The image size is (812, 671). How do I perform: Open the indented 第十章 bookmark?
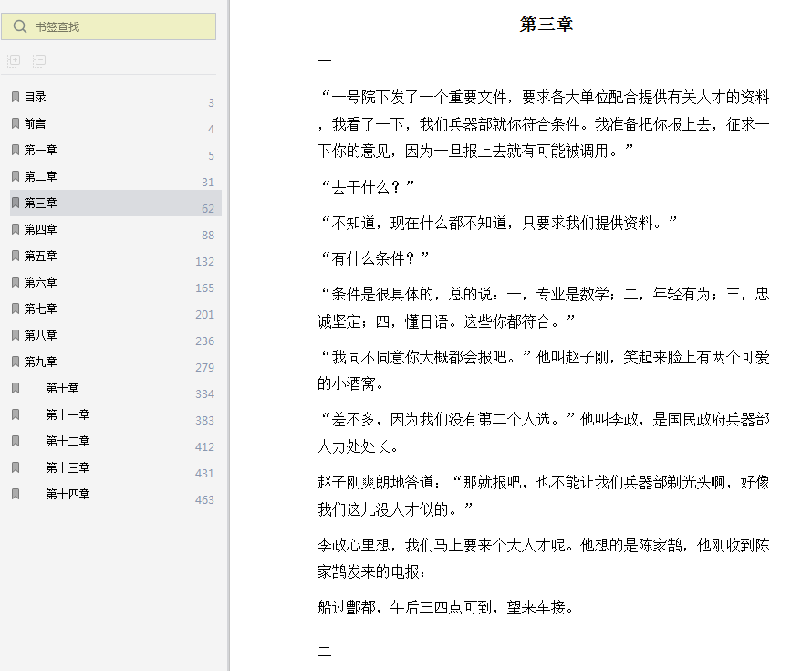(x=62, y=388)
